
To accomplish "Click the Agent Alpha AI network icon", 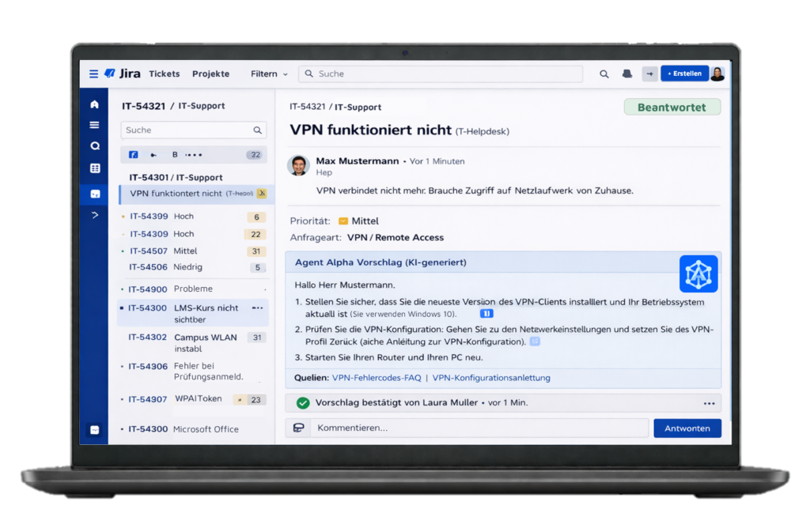I will tap(698, 274).
